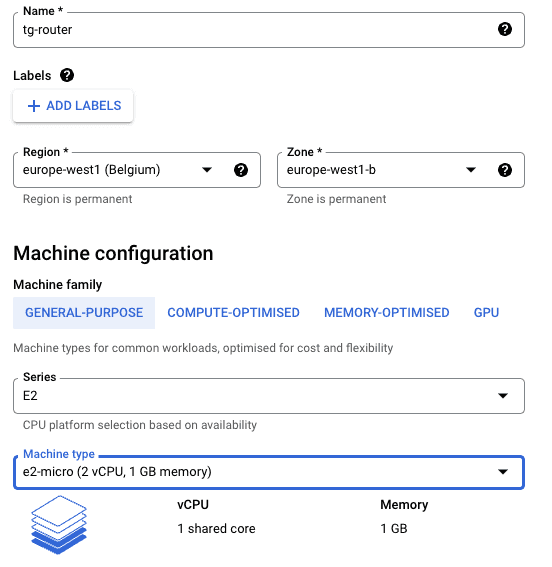Expand the Region dropdown arrow
This screenshot has width=552, height=567.
[207, 170]
